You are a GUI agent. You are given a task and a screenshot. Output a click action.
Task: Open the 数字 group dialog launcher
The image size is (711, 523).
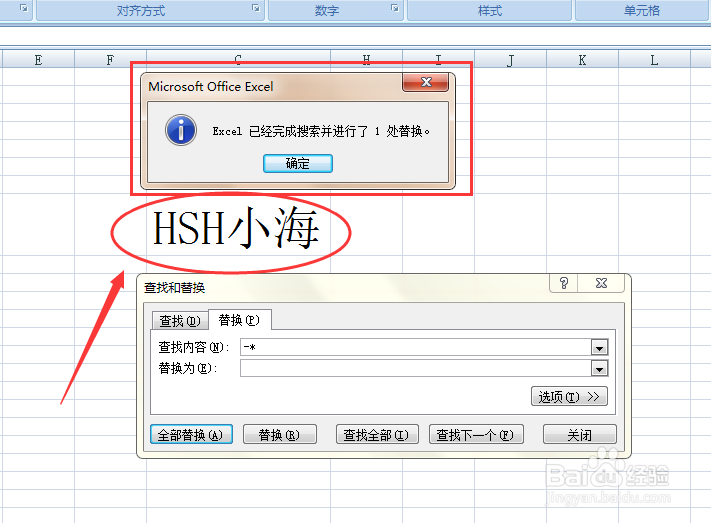click(394, 8)
